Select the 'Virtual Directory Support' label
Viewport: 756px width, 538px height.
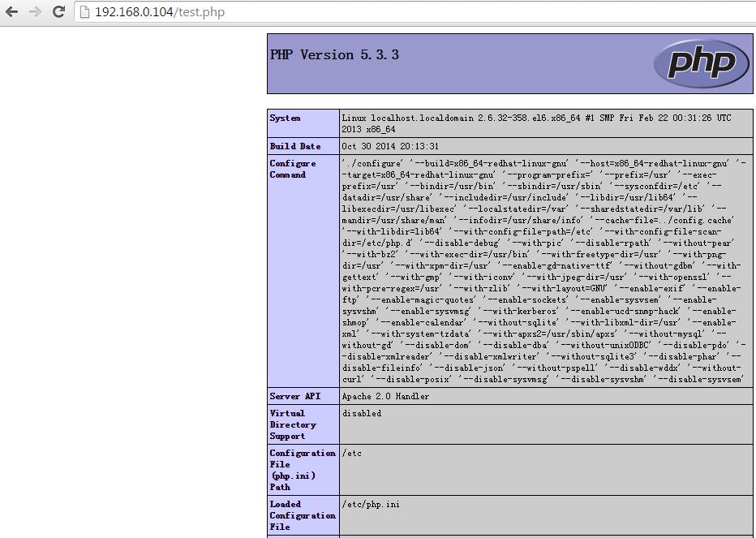tap(293, 424)
